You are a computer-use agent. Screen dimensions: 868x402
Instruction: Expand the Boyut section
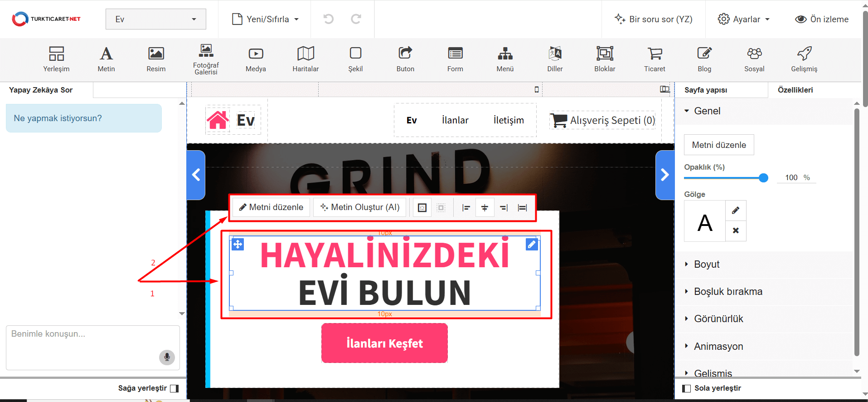(x=707, y=265)
